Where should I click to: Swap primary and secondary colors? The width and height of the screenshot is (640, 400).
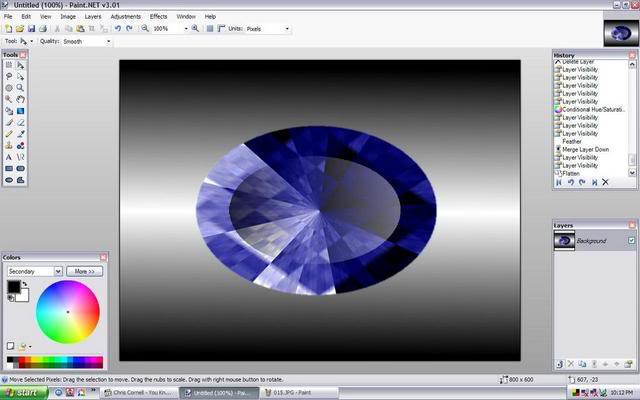(25, 284)
